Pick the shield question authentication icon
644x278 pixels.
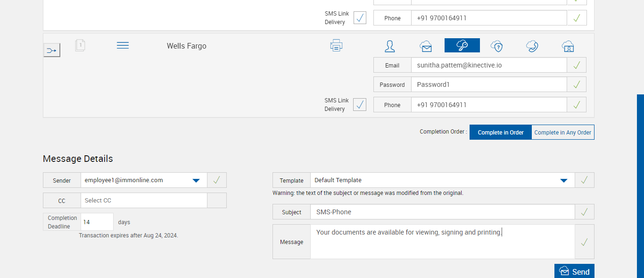pyautogui.click(x=496, y=46)
